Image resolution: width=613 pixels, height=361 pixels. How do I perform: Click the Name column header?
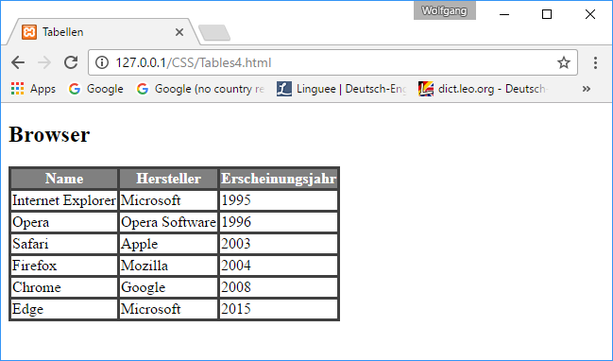pyautogui.click(x=64, y=179)
